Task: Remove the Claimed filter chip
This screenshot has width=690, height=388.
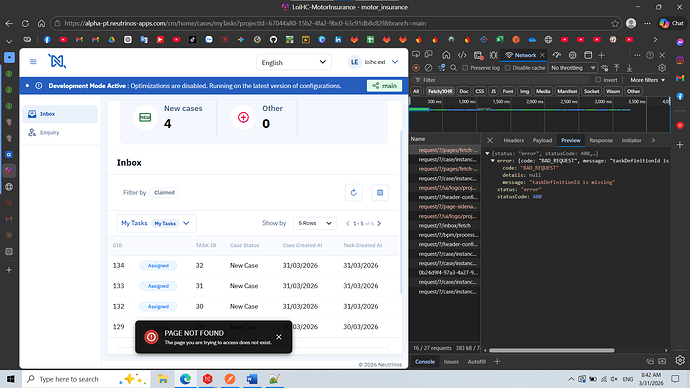Action: click(164, 193)
